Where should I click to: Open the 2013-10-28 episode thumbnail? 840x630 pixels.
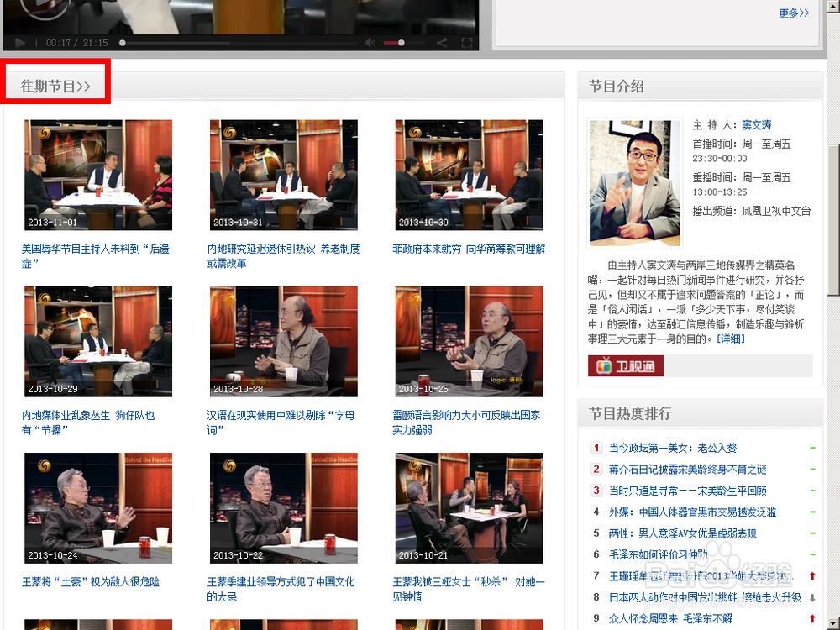pyautogui.click(x=283, y=342)
